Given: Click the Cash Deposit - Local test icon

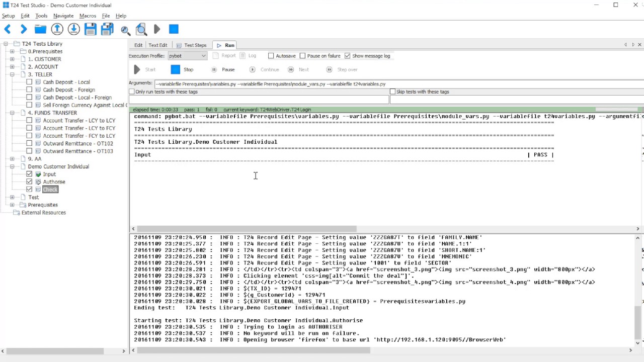Looking at the screenshot, I should 38,82.
